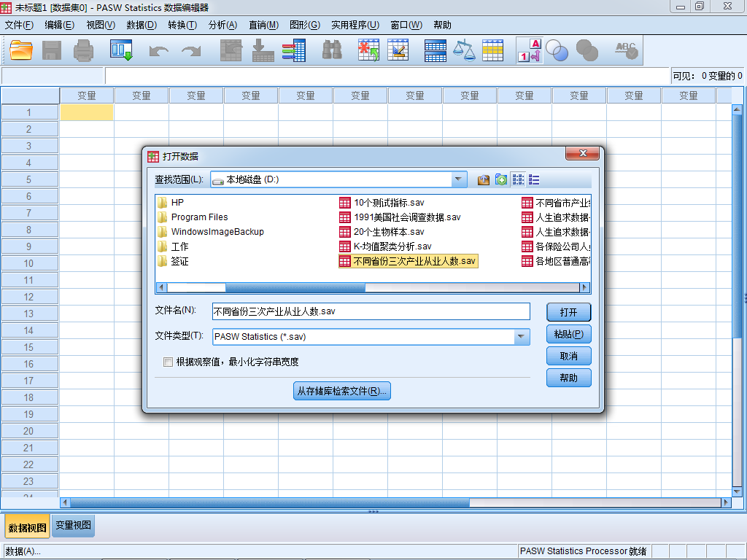Viewport: 747px width, 560px height.
Task: Open the 数据(D) menu
Action: [142, 26]
